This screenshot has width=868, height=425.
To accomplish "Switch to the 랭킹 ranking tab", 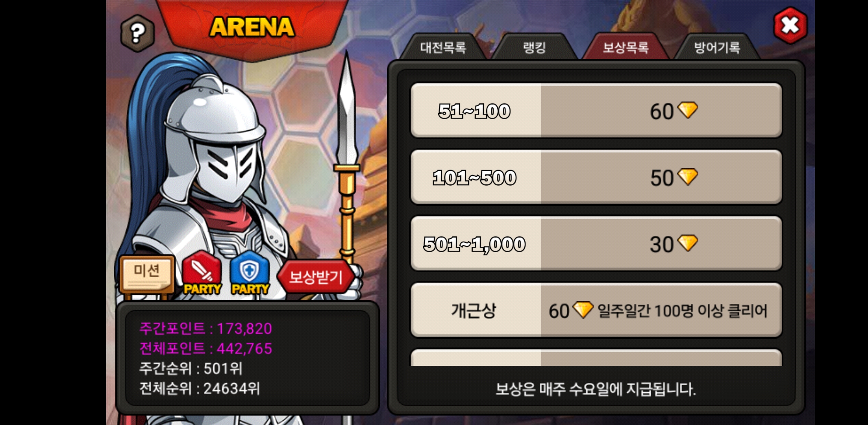I will tap(534, 48).
